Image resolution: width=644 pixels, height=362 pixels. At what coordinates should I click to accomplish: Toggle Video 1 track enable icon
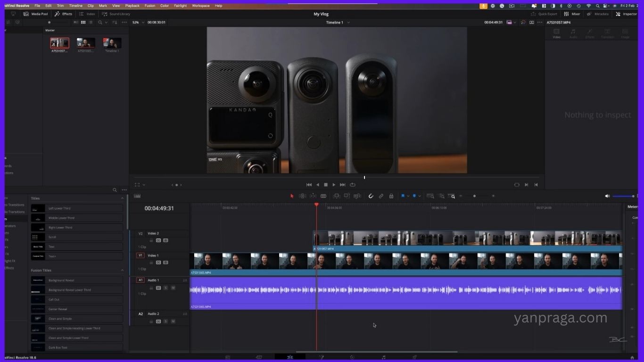[x=165, y=263]
